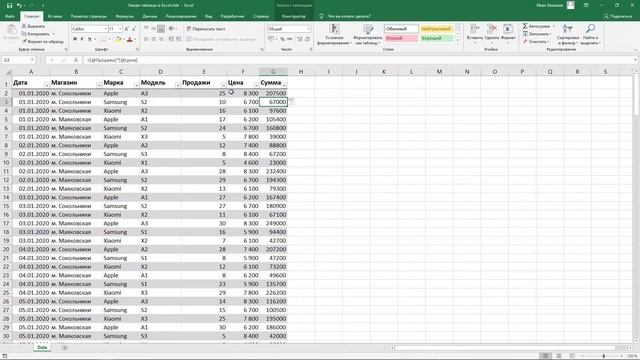Screen dimensions: 640x360
Task: Activate Формат по образцу format painter
Action: click(x=42, y=41)
